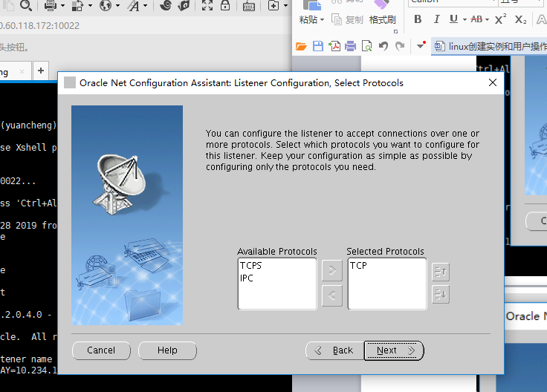This screenshot has width=547, height=392.
Task: Click the lock screen icon in Xshell
Action: click(x=225, y=6)
